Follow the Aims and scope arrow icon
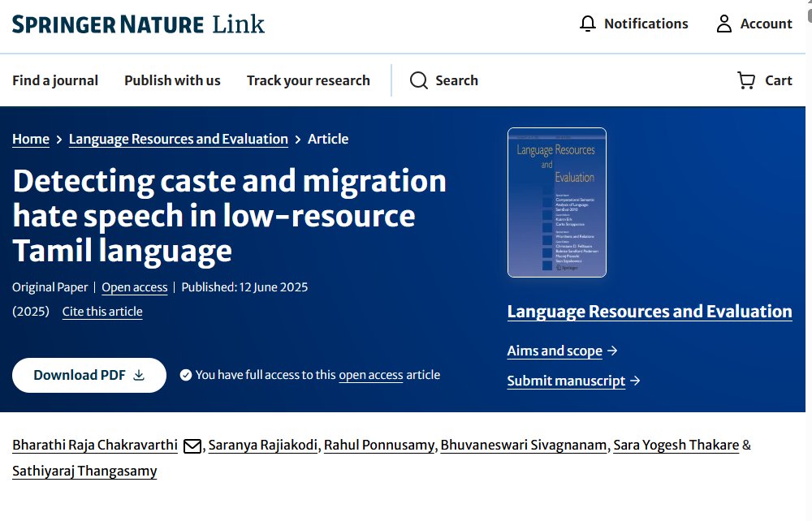812x521 pixels. pos(613,351)
